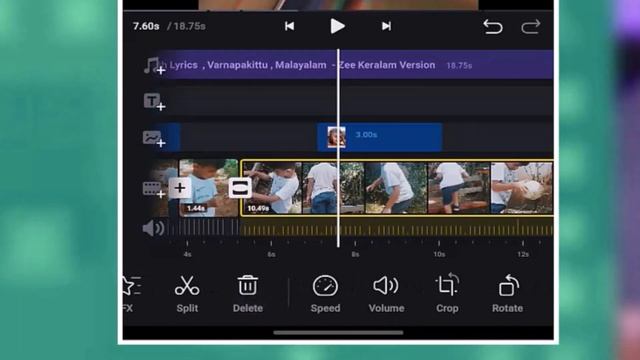This screenshot has height=360, width=640.
Task: Mute the video track audio
Action: [x=153, y=228]
